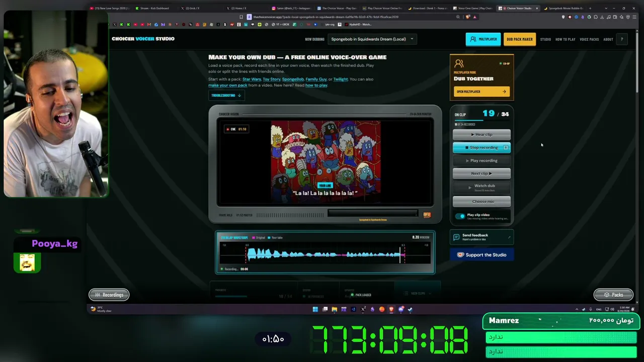Switch to the New Love Songs tab
This screenshot has width=644, height=362.
point(109,8)
